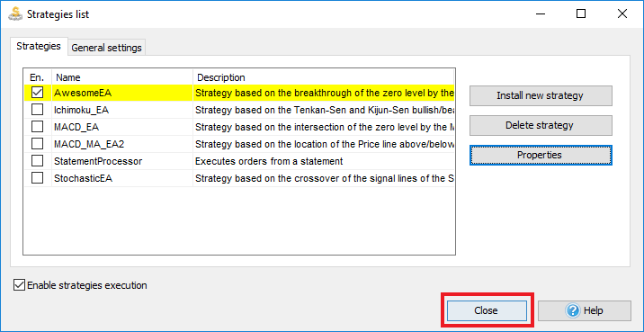Click the Delete strategy button
The image size is (644, 332).
click(x=541, y=125)
